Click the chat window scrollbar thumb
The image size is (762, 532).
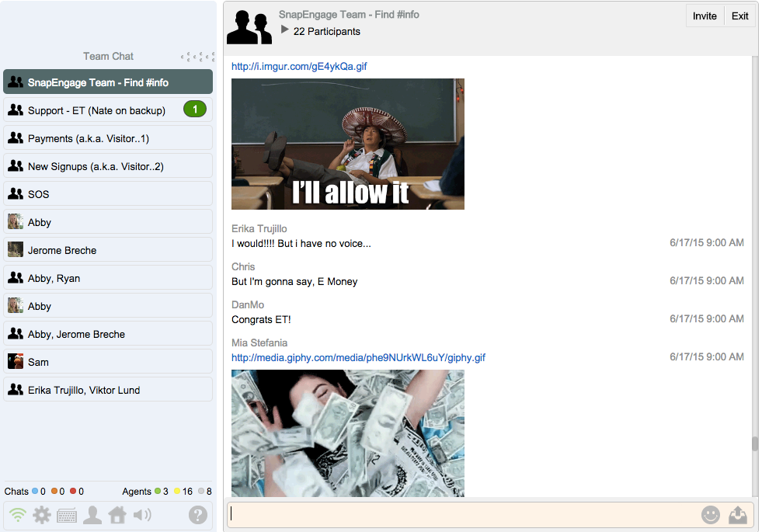pyautogui.click(x=754, y=443)
